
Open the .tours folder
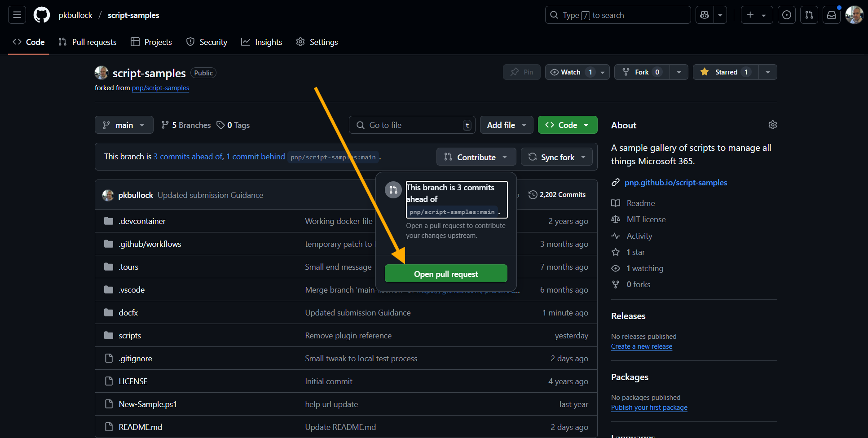click(x=128, y=267)
